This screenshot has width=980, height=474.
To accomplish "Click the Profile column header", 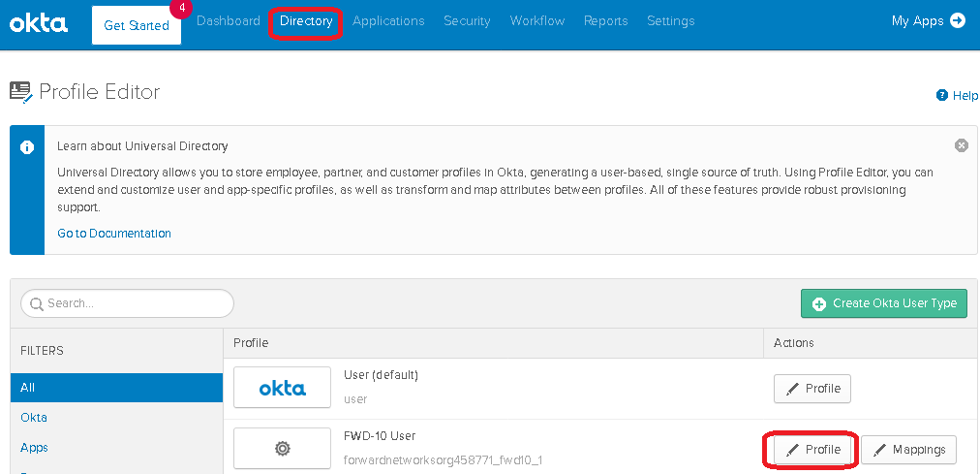I will coord(251,343).
